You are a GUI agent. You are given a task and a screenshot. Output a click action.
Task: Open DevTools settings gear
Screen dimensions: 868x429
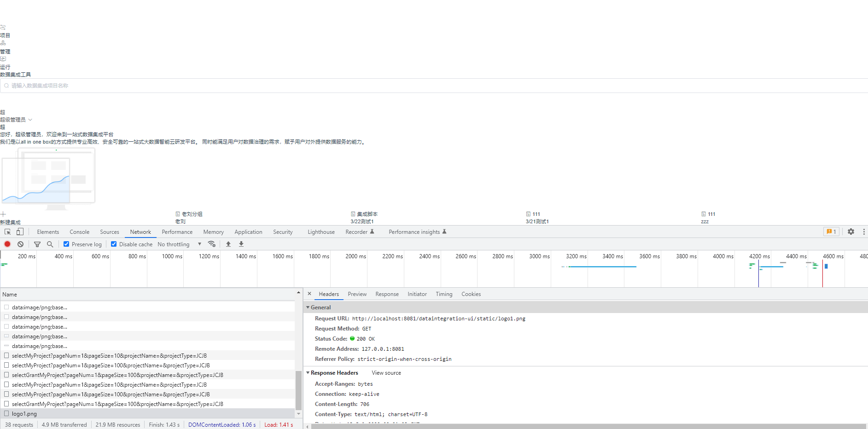pyautogui.click(x=851, y=232)
